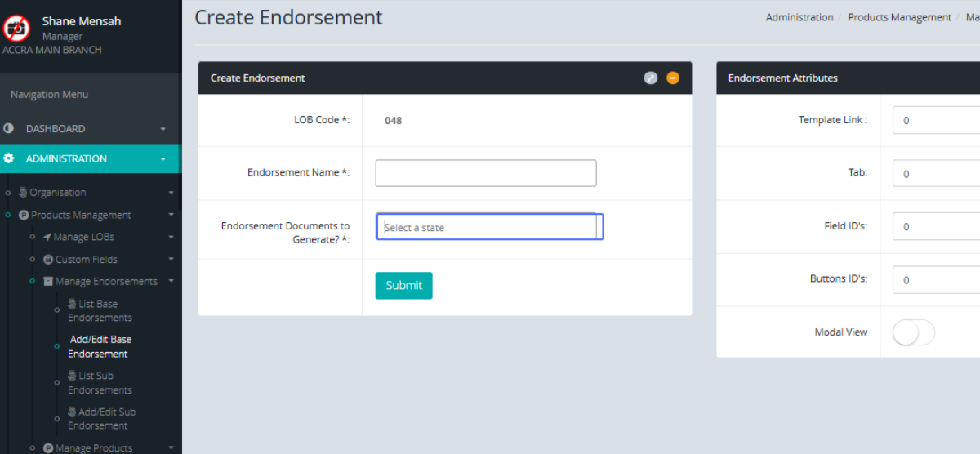
Task: Click the Template Link input field
Action: point(936,120)
